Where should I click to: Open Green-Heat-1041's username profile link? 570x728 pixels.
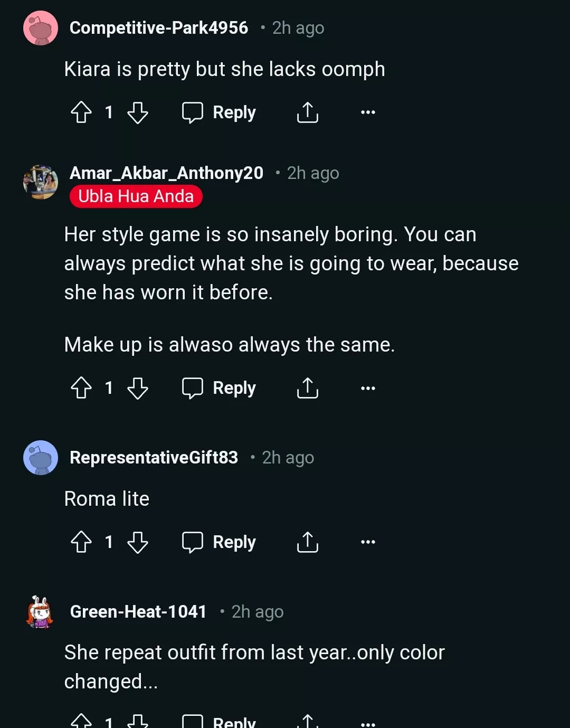(x=138, y=612)
